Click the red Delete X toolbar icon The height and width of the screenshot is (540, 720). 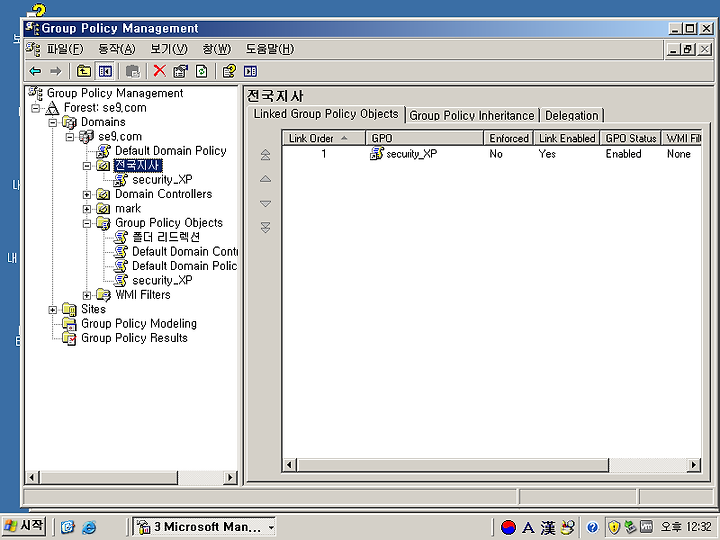[159, 71]
